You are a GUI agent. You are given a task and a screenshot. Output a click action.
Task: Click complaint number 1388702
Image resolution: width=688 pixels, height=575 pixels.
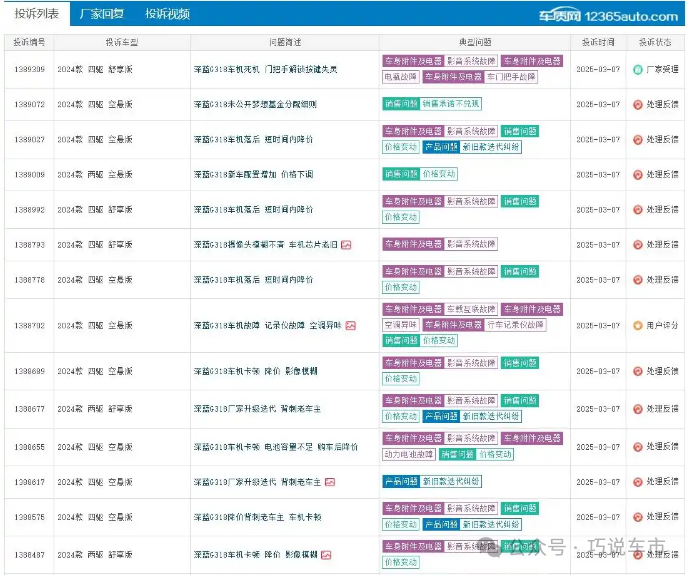pos(29,326)
